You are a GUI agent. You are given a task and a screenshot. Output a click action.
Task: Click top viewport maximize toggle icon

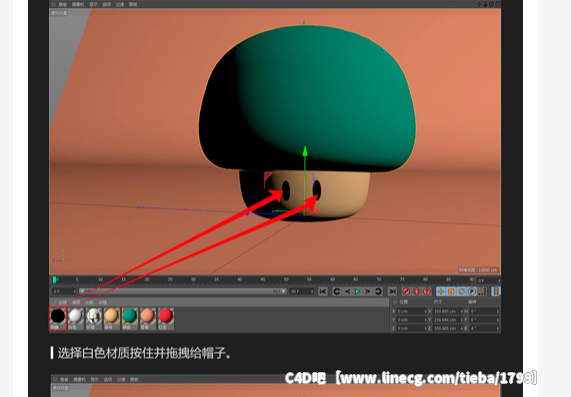[x=497, y=4]
